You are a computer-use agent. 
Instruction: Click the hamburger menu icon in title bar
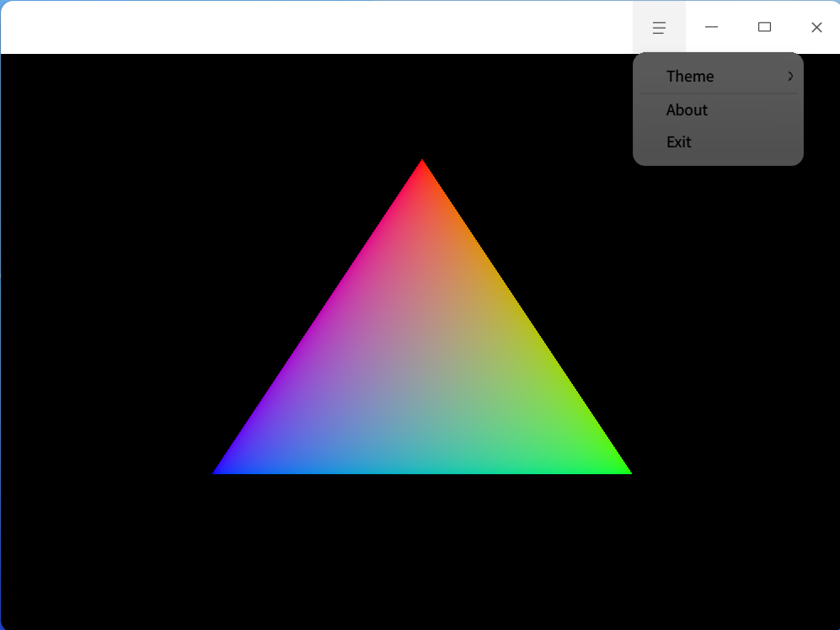[659, 27]
